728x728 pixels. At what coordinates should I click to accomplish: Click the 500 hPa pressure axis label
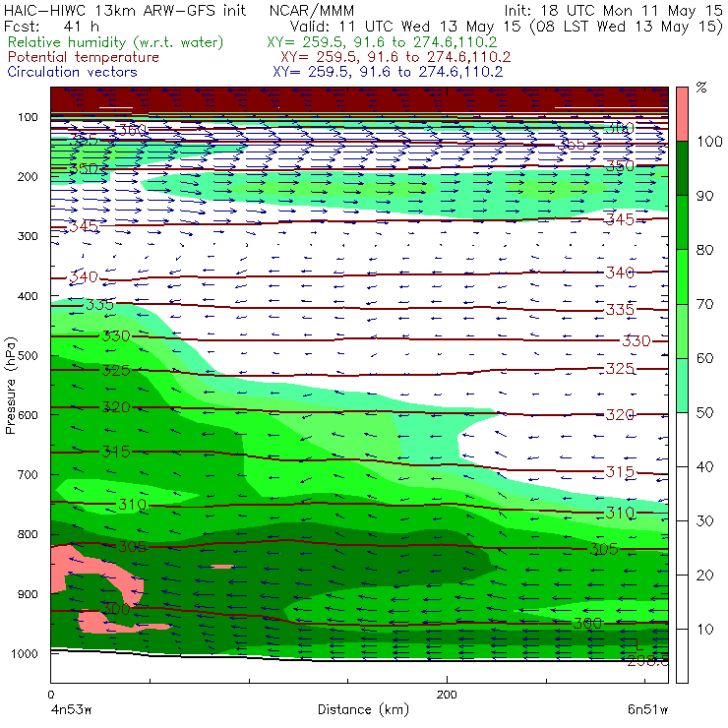click(x=28, y=355)
